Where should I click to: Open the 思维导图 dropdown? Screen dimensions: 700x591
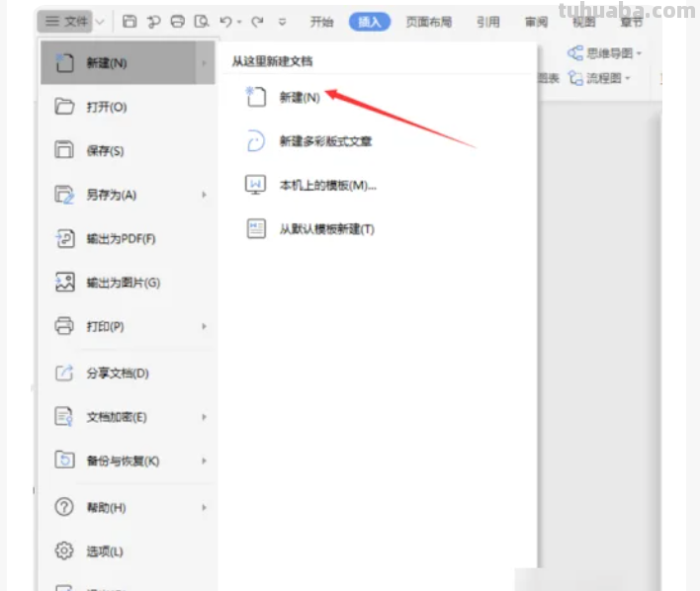[640, 53]
